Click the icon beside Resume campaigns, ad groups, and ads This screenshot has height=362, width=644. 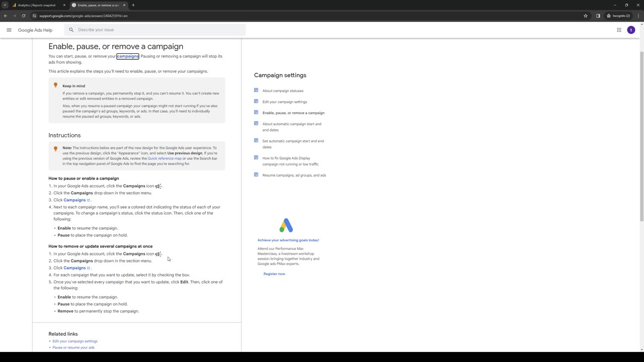coord(256,175)
